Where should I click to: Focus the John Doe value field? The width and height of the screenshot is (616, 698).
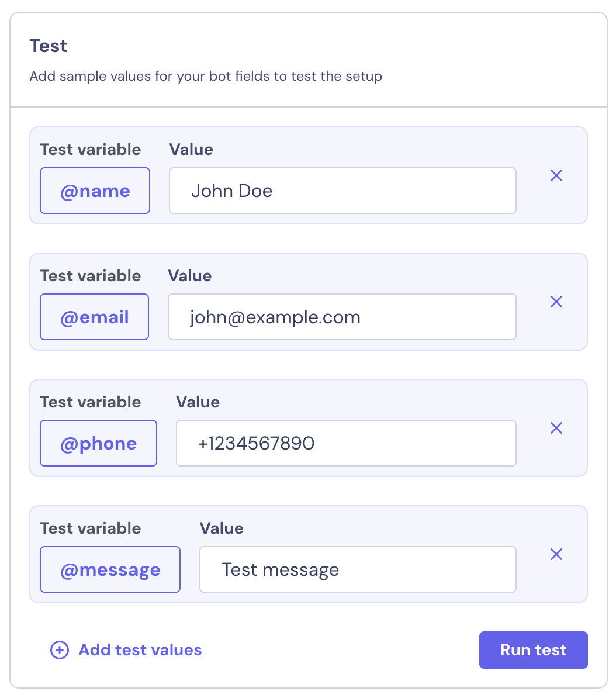[x=342, y=191]
